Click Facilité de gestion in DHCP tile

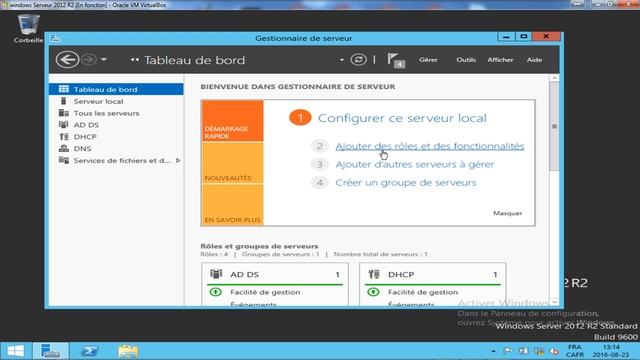[x=423, y=292]
